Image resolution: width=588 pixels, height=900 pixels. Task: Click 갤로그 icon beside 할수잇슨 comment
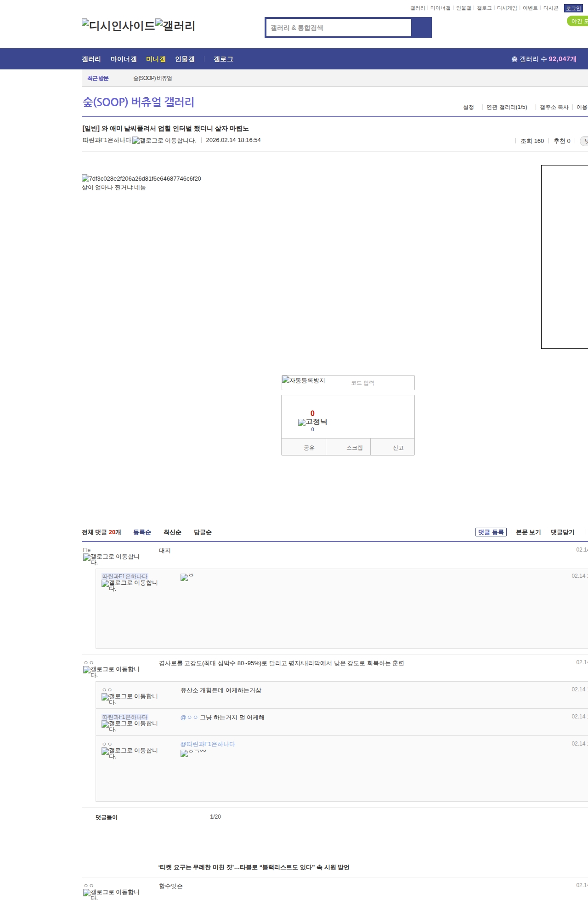click(111, 894)
